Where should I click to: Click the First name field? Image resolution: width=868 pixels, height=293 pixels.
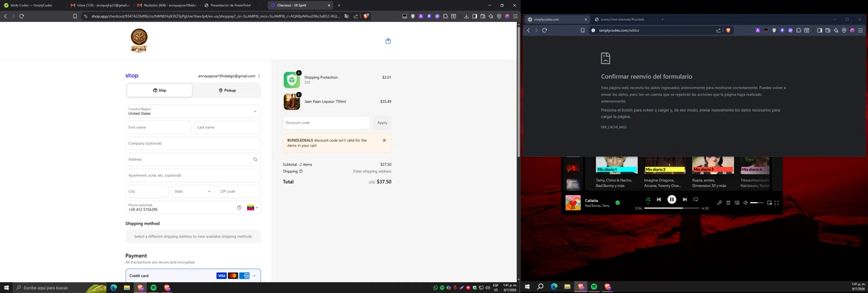click(x=159, y=127)
